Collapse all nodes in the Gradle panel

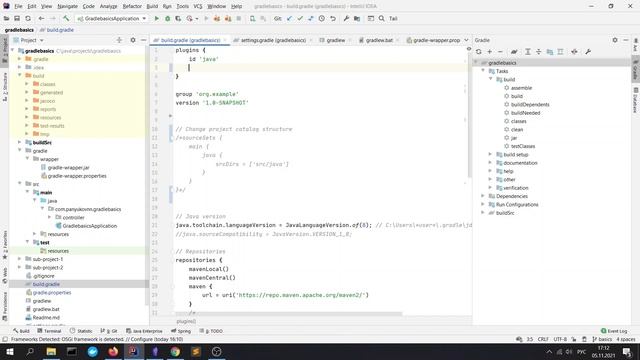538,52
